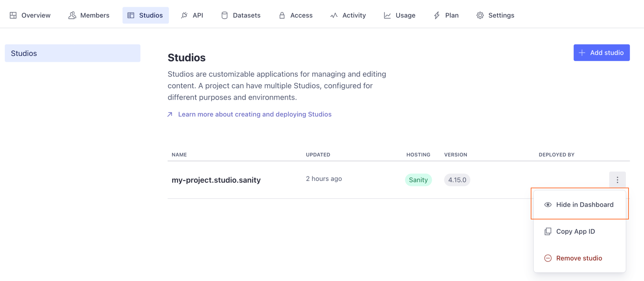The image size is (644, 281).
Task: Click the NAME column header
Action: point(179,155)
